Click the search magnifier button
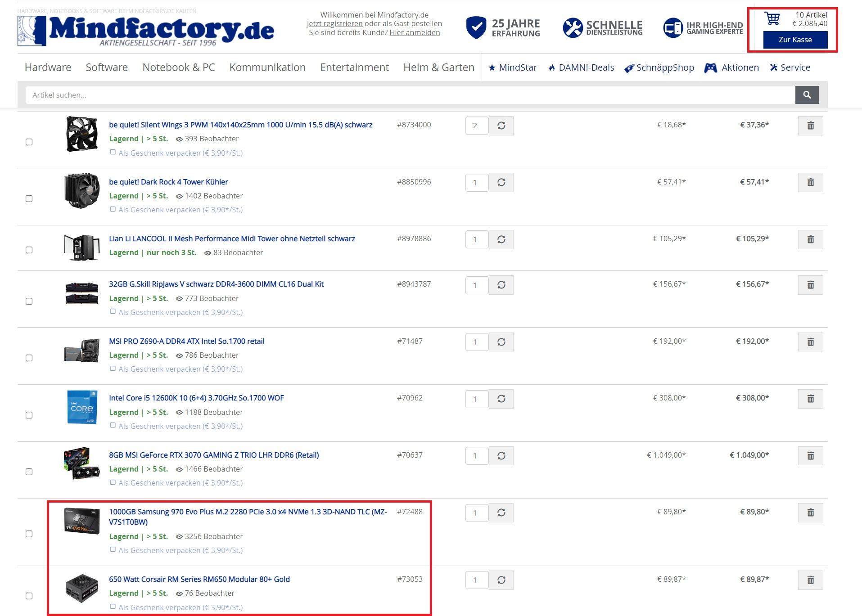Viewport: 862px width, 616px height. [807, 95]
